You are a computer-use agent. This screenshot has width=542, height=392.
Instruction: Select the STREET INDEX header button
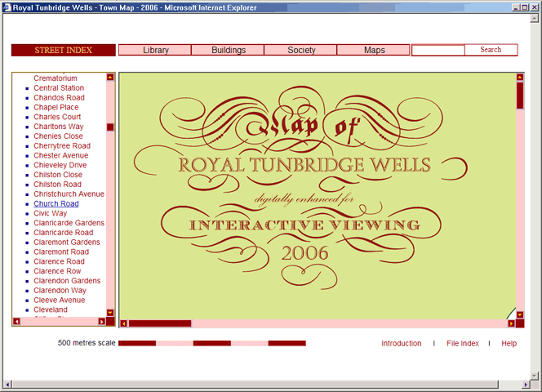(x=63, y=50)
